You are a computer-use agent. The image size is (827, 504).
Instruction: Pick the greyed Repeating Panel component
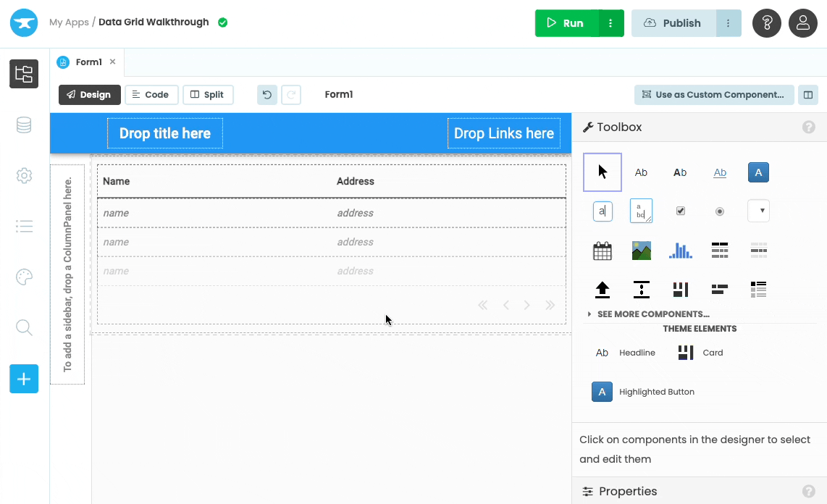tap(758, 251)
